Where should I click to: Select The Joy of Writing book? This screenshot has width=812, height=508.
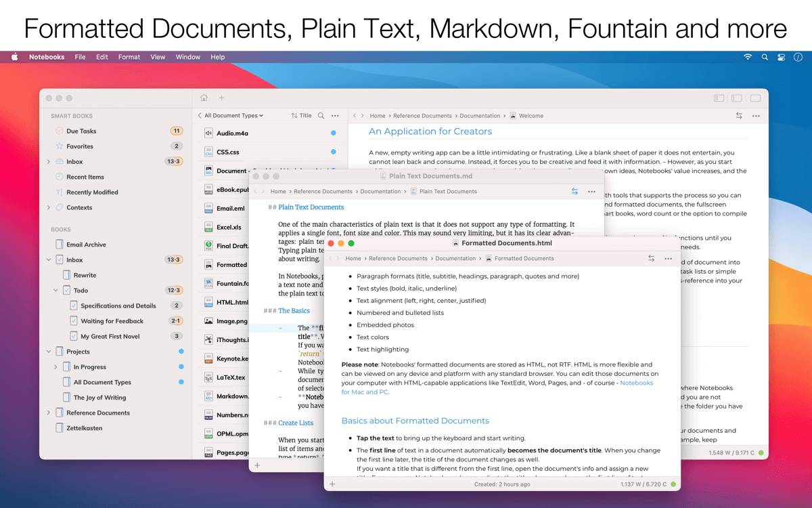tap(99, 398)
